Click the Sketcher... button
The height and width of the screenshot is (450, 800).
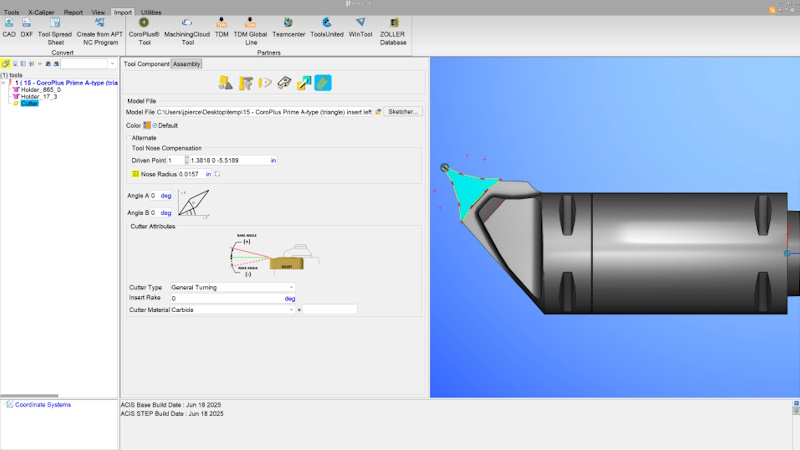(403, 112)
